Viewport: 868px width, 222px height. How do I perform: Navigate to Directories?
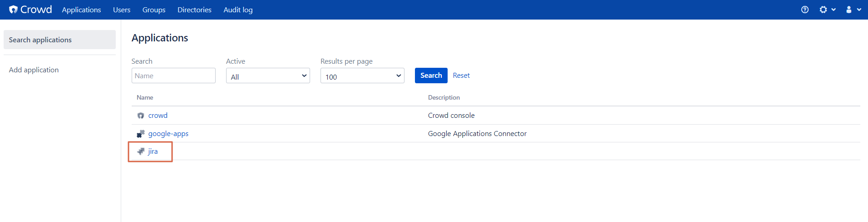point(194,10)
